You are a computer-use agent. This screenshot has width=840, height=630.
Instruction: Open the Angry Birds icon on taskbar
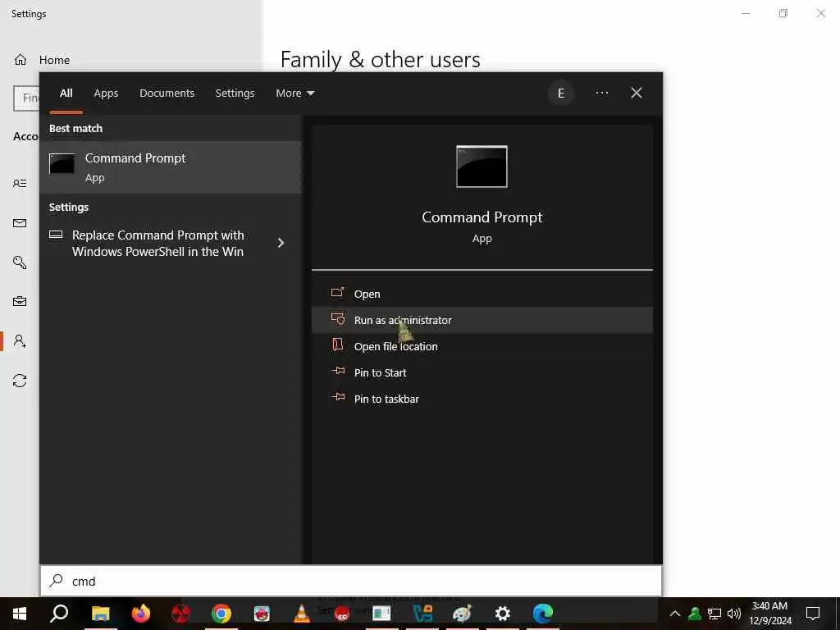click(x=262, y=614)
